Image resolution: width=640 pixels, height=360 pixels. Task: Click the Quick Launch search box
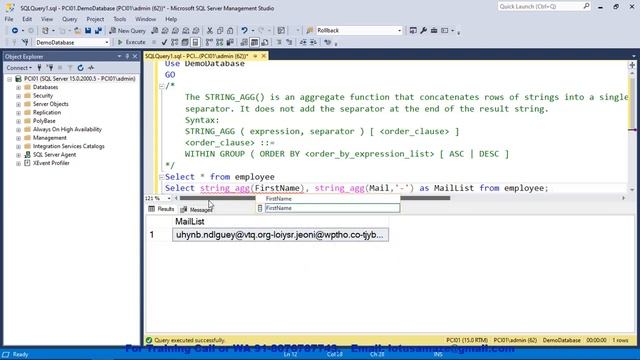tap(544, 7)
